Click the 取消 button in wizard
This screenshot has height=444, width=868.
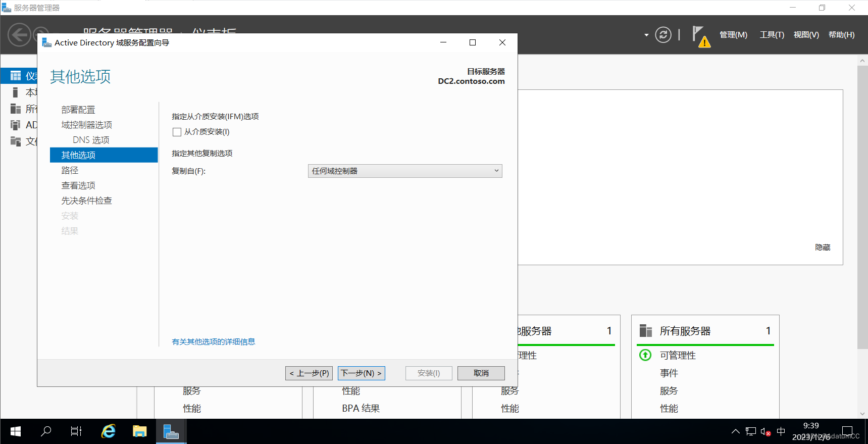tap(481, 373)
